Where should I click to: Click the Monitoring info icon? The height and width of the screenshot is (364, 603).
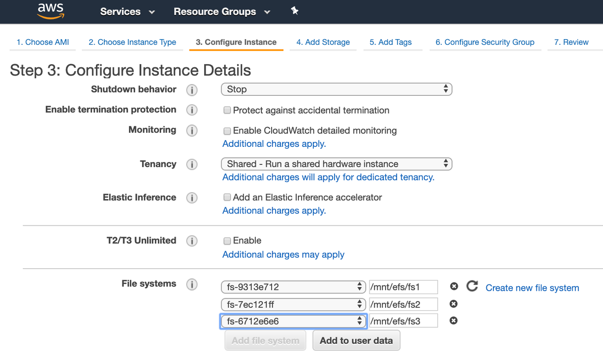pyautogui.click(x=192, y=130)
